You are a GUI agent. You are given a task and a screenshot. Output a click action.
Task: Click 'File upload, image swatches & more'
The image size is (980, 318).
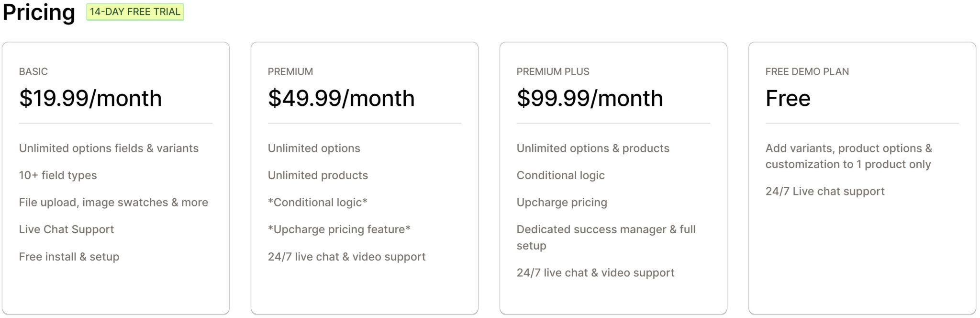point(113,203)
